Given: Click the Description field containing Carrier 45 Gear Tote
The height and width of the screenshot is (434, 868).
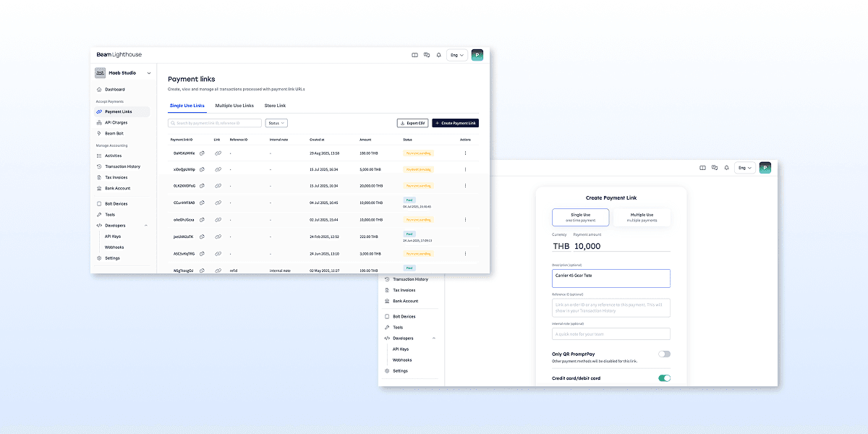Looking at the screenshot, I should tap(611, 278).
